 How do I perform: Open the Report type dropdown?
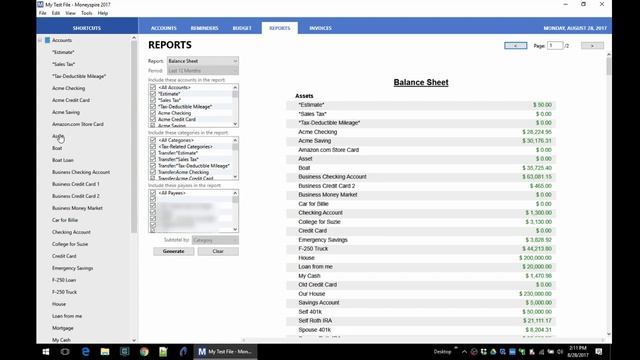point(203,61)
